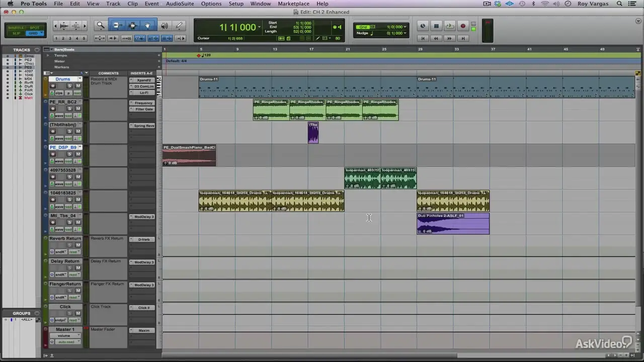644x362 pixels.
Task: Open the Options menu
Action: coord(211,4)
